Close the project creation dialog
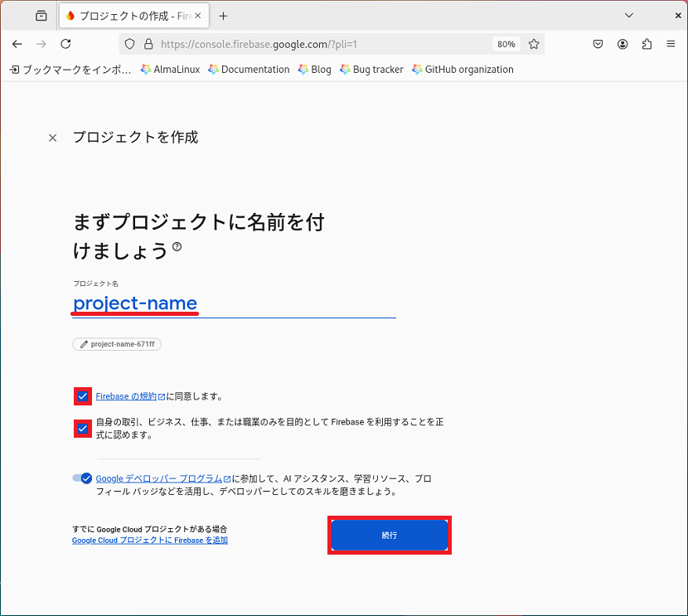Viewport: 688px width, 616px height. pos(53,138)
